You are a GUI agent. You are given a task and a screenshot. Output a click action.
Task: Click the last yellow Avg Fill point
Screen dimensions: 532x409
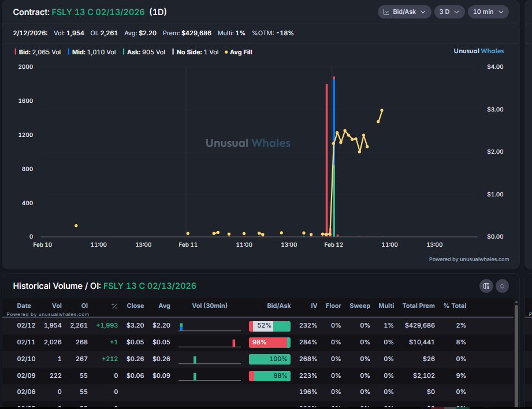(x=382, y=110)
